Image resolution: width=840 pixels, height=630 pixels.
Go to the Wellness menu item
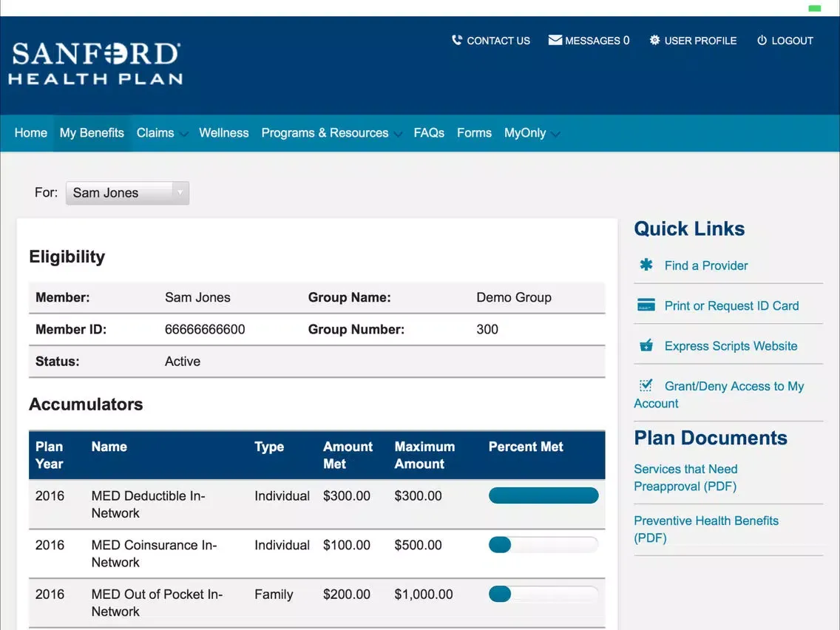[224, 133]
